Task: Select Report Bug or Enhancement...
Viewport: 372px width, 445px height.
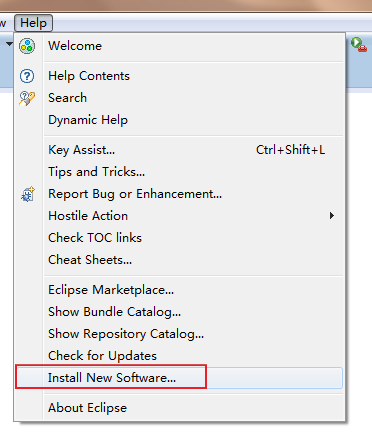Action: pyautogui.click(x=179, y=194)
